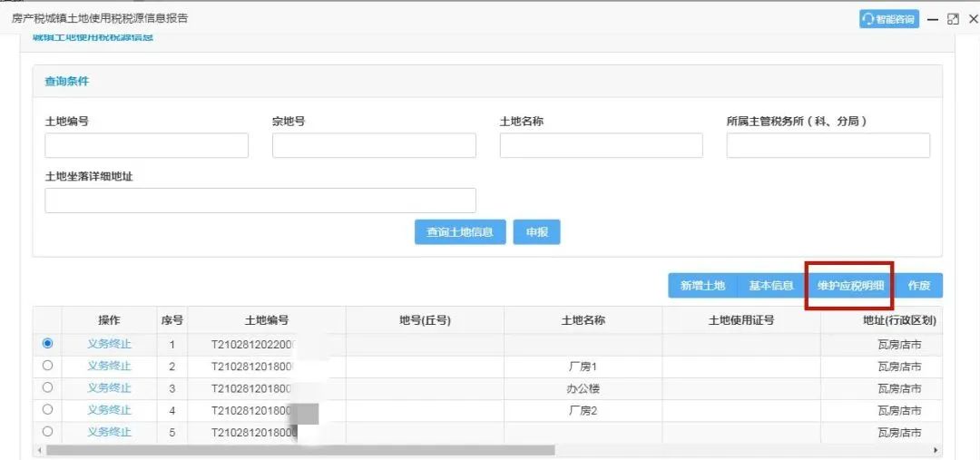Click 义务终止 link for 办公楼
Image resolution: width=980 pixels, height=460 pixels.
coord(109,388)
